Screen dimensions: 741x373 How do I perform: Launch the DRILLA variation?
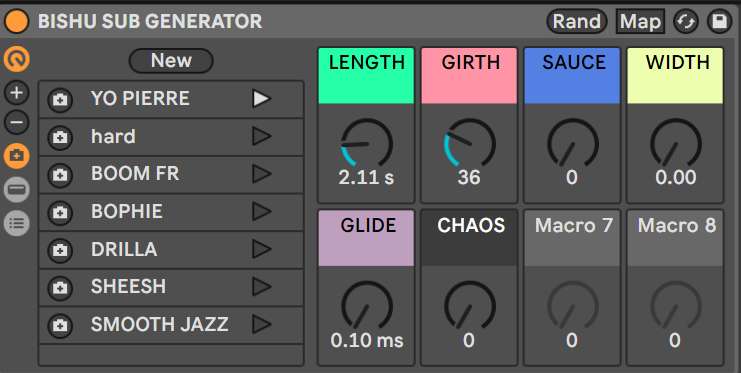pos(261,249)
